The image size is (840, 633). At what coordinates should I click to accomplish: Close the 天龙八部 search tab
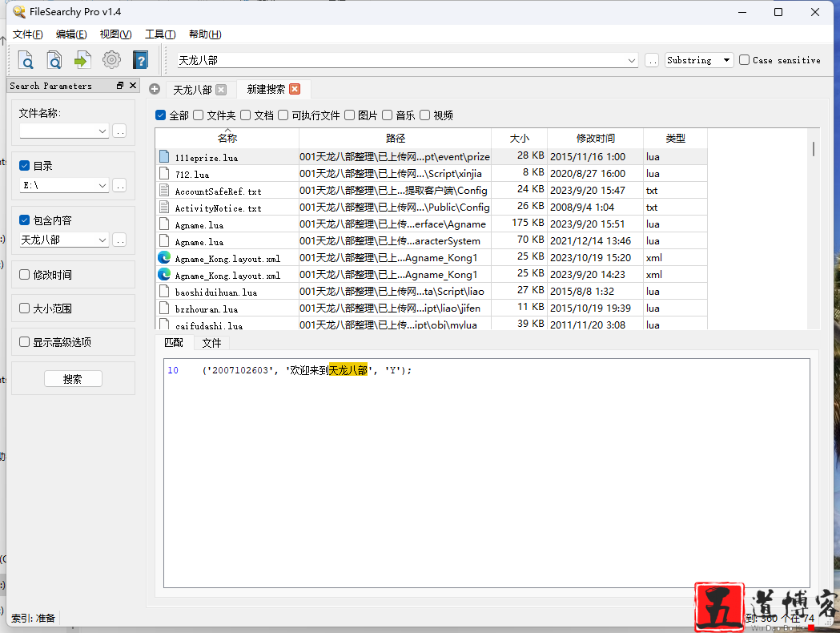pyautogui.click(x=221, y=90)
